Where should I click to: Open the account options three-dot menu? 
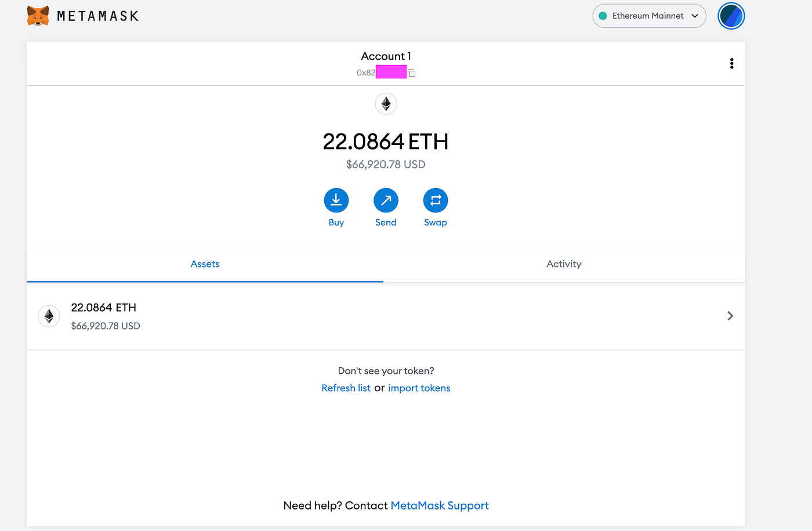(731, 63)
